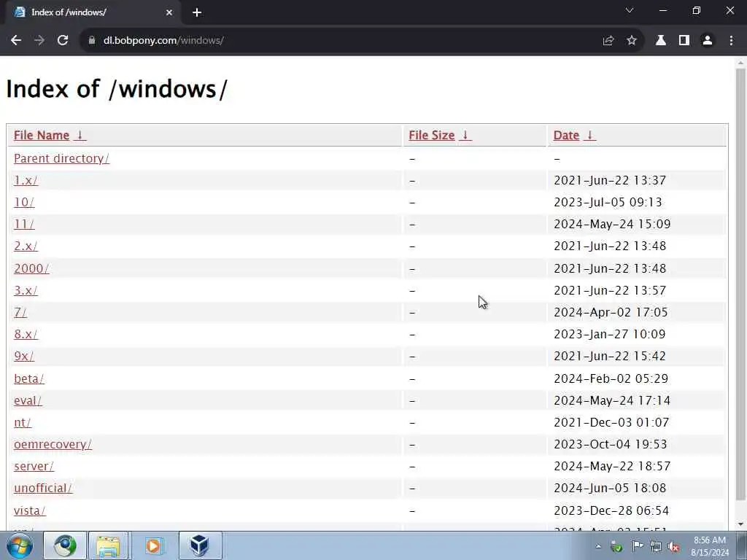Image resolution: width=747 pixels, height=560 pixels.
Task: Open the tab search chevron
Action: (630, 10)
